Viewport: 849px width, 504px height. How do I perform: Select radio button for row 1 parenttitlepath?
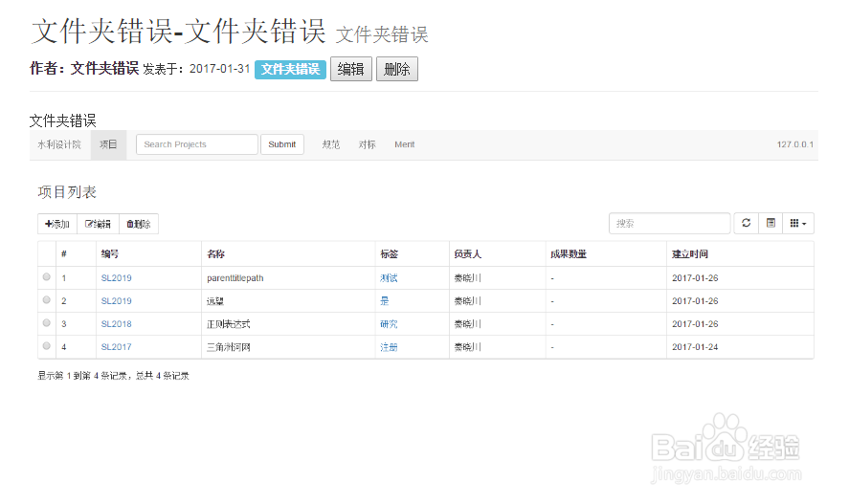[x=47, y=277]
